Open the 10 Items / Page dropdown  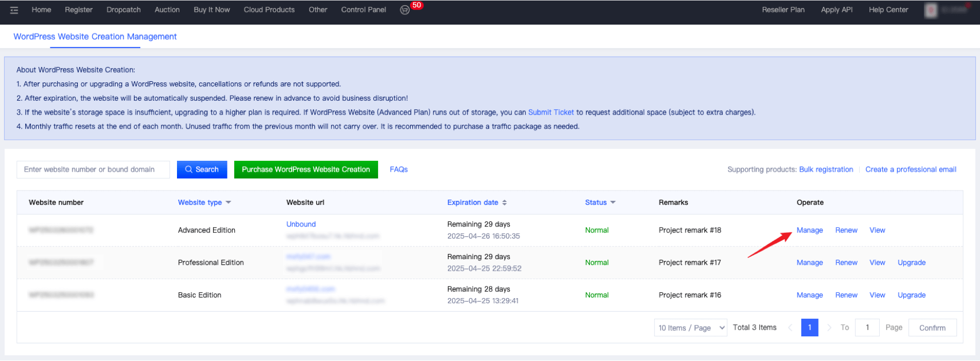[x=690, y=328]
